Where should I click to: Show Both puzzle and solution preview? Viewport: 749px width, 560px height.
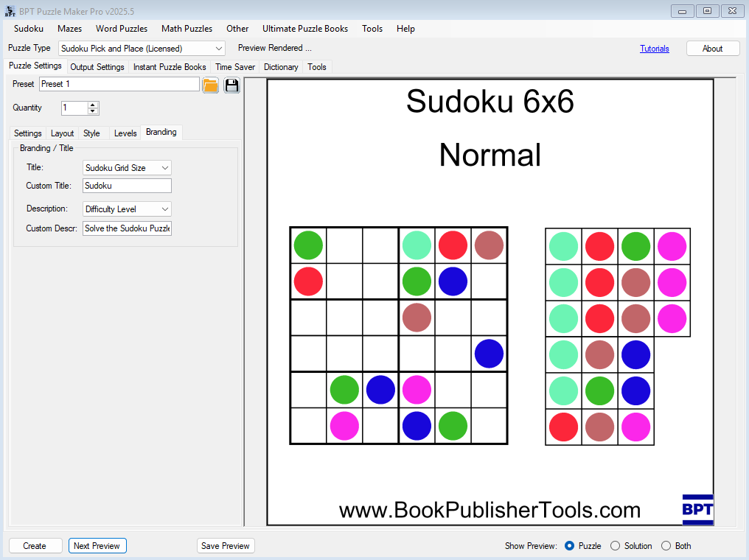[666, 545]
